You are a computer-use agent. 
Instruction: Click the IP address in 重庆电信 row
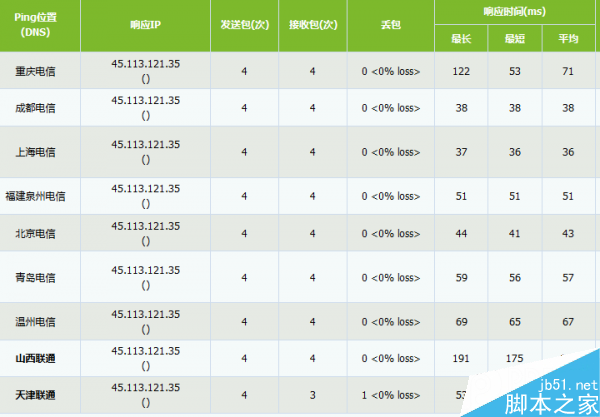[145, 63]
